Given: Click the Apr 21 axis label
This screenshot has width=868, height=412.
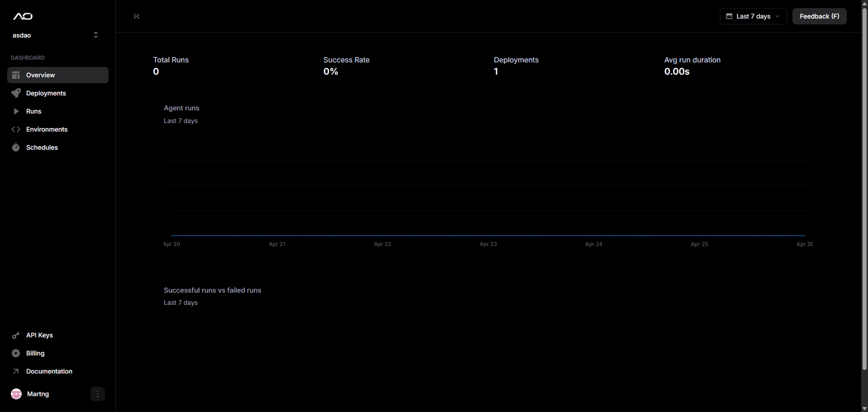Looking at the screenshot, I should 277,244.
